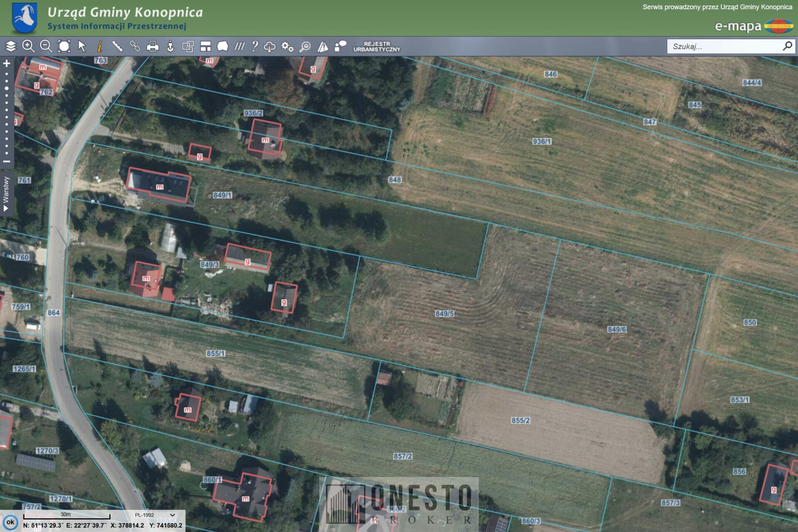Open the print map tool
The image size is (798, 532).
click(x=153, y=46)
